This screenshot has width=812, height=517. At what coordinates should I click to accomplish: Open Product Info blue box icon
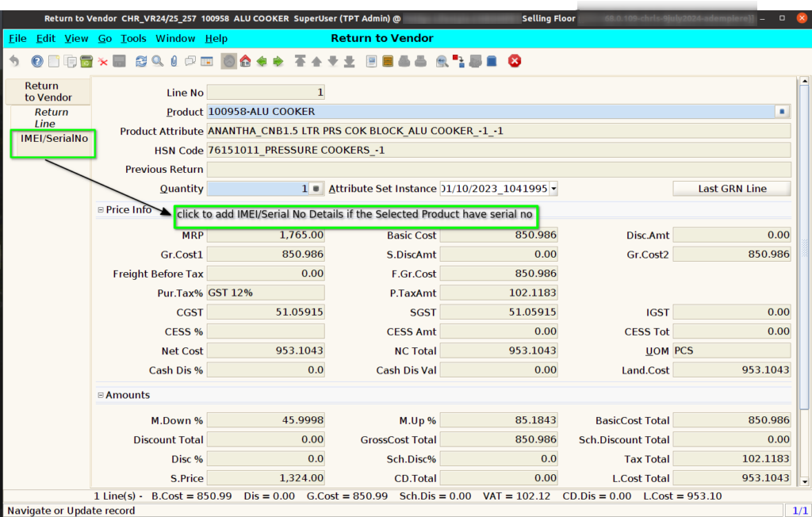[x=492, y=61]
